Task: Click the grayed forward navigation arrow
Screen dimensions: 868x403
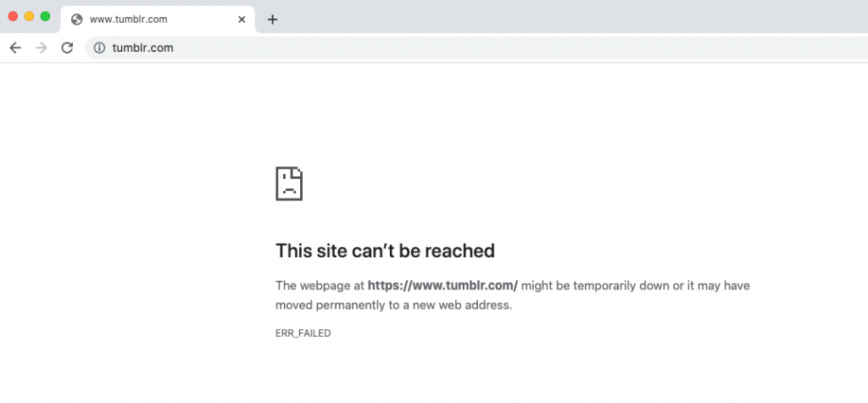Action: [41, 48]
